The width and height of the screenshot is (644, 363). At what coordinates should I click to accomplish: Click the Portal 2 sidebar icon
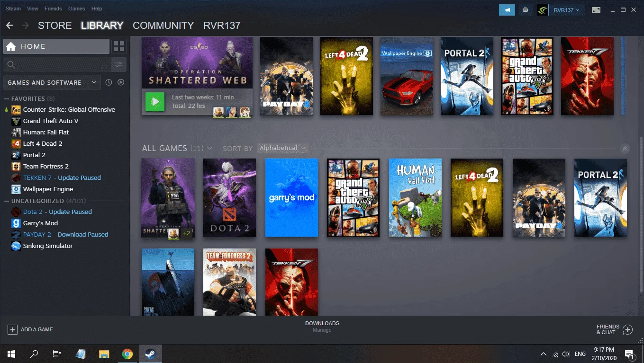tap(16, 155)
